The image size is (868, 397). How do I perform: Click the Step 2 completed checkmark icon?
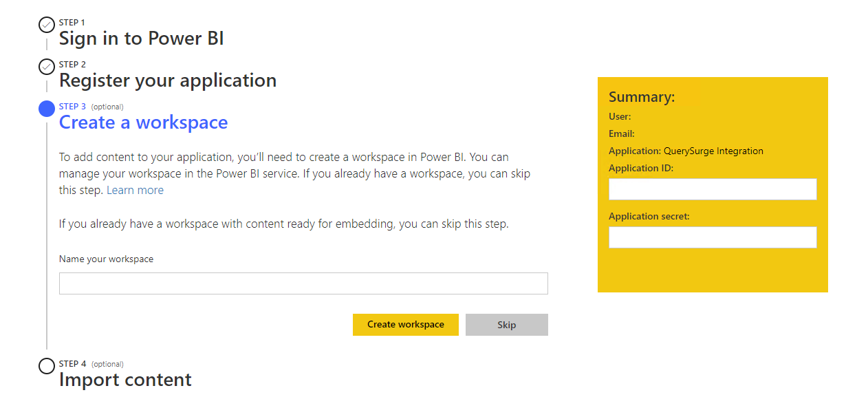coord(47,67)
